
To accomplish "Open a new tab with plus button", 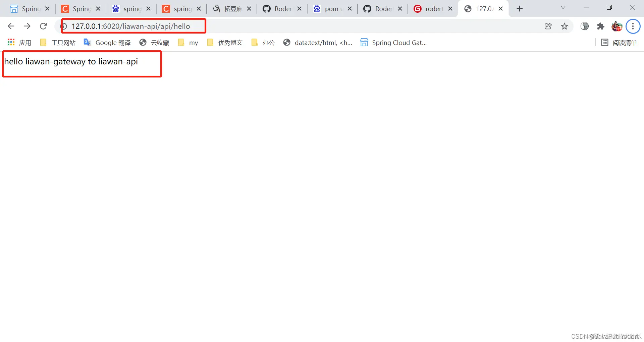I will (x=520, y=9).
